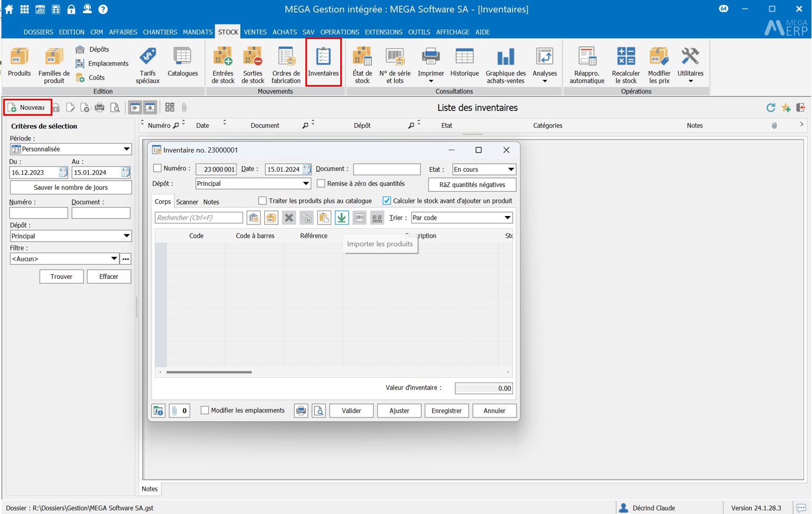
Task: Open the Produits ribbon icon
Action: tap(20, 62)
